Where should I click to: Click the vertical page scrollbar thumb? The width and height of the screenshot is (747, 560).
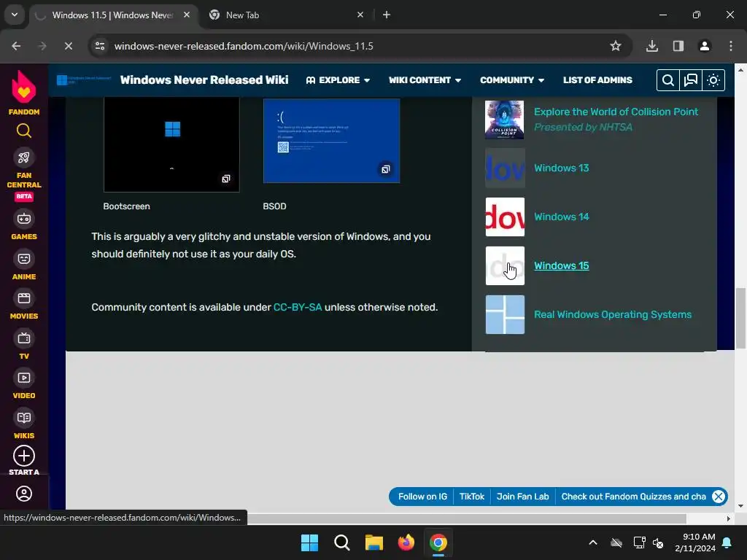(x=741, y=318)
